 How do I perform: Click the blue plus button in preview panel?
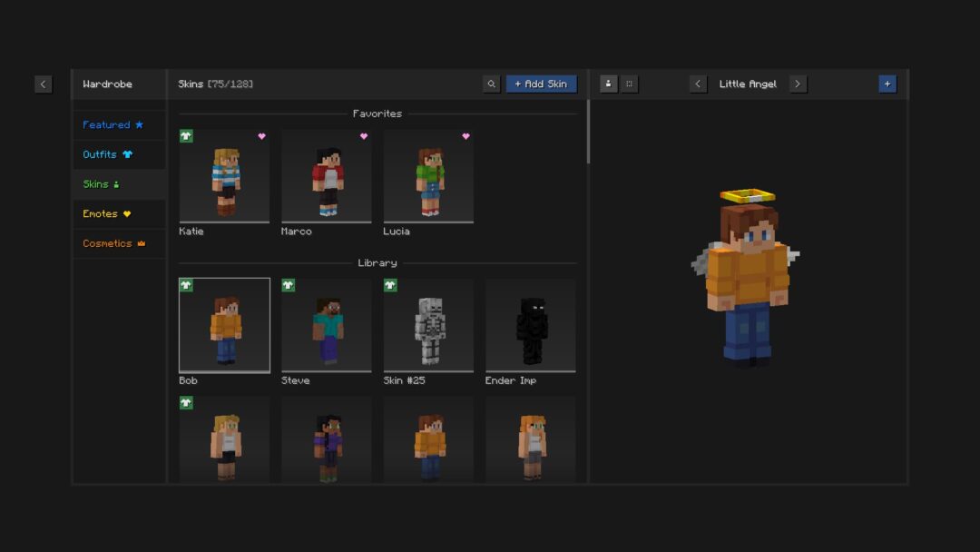coord(887,83)
